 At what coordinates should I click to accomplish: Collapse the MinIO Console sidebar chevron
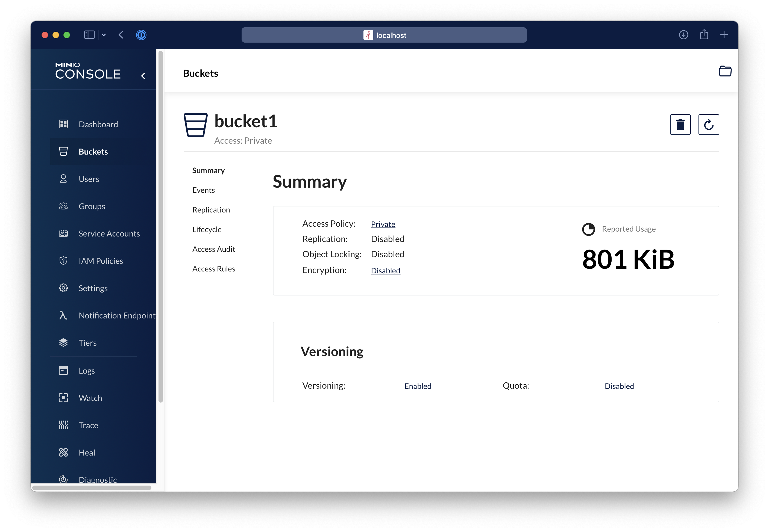[143, 76]
